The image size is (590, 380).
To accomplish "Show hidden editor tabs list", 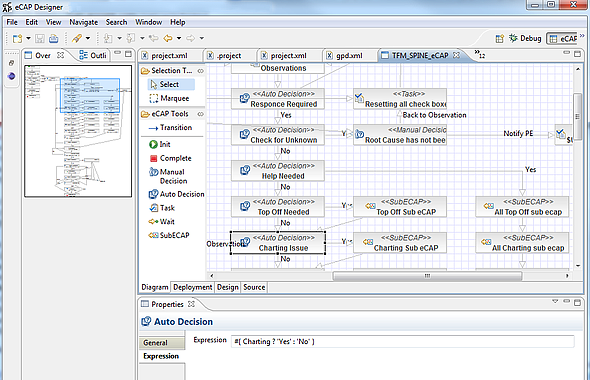I will pyautogui.click(x=479, y=54).
